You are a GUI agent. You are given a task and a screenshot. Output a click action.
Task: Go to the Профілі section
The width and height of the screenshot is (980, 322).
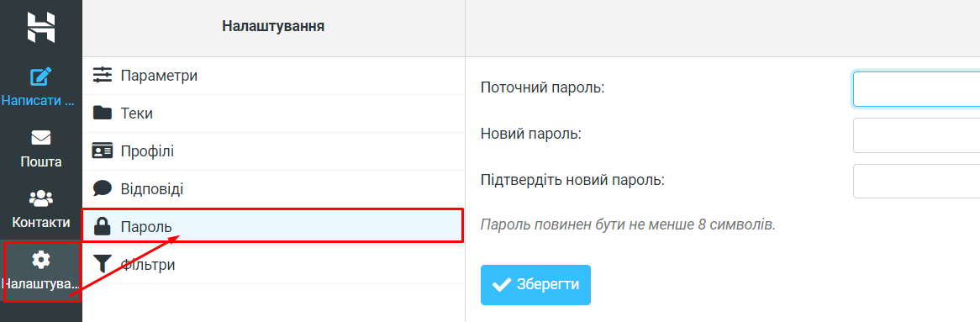274,150
